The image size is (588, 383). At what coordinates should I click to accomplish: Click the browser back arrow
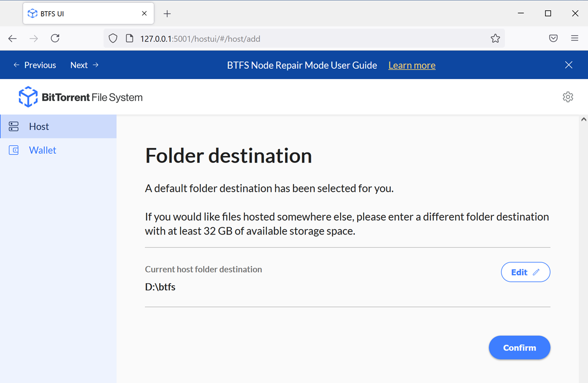13,39
